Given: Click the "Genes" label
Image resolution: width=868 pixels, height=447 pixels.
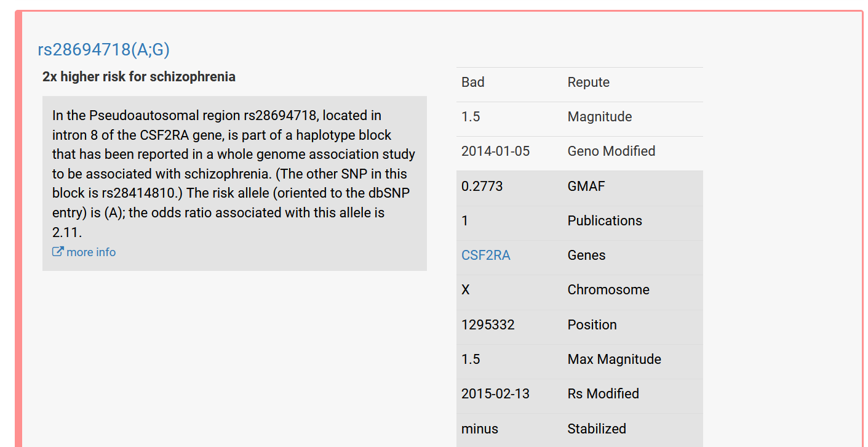Looking at the screenshot, I should click(586, 256).
